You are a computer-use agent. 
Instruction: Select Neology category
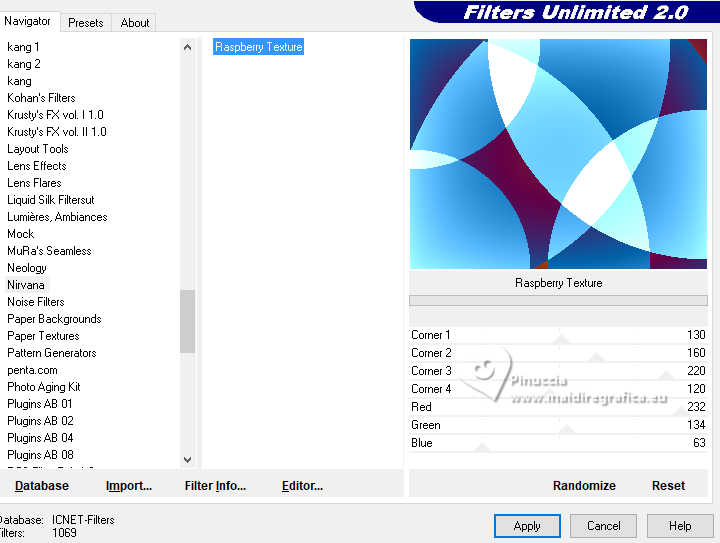click(27, 268)
